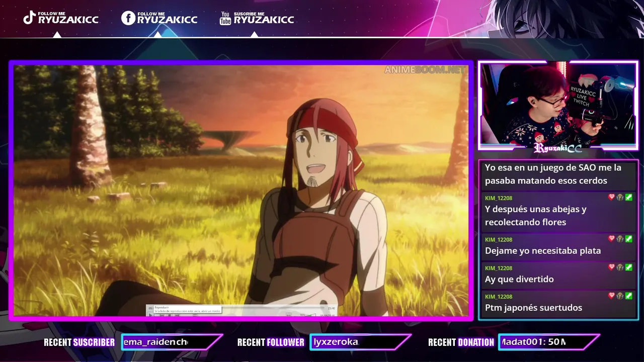Select chat message 'Dejame yo necesitaba plata'
The width and height of the screenshot is (644, 362).
(x=558, y=246)
